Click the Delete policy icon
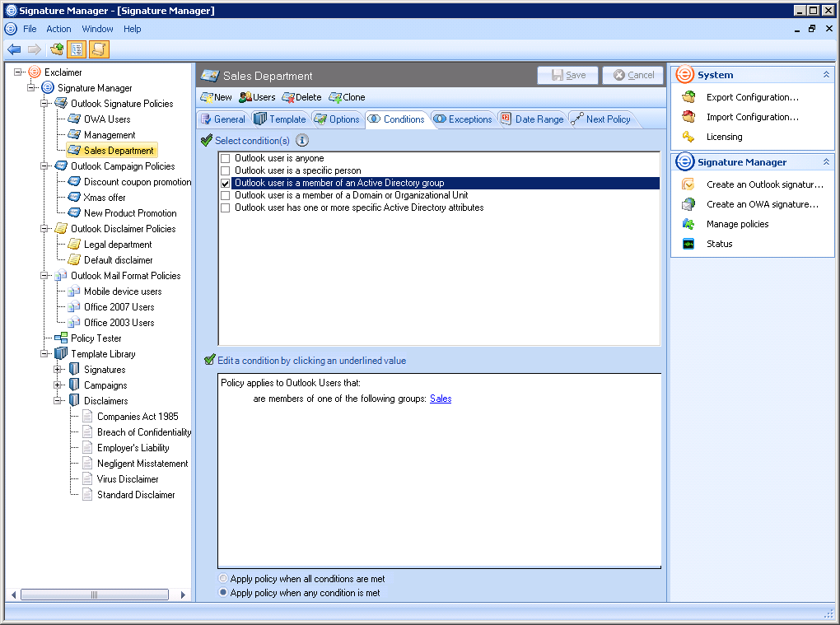 tap(287, 97)
